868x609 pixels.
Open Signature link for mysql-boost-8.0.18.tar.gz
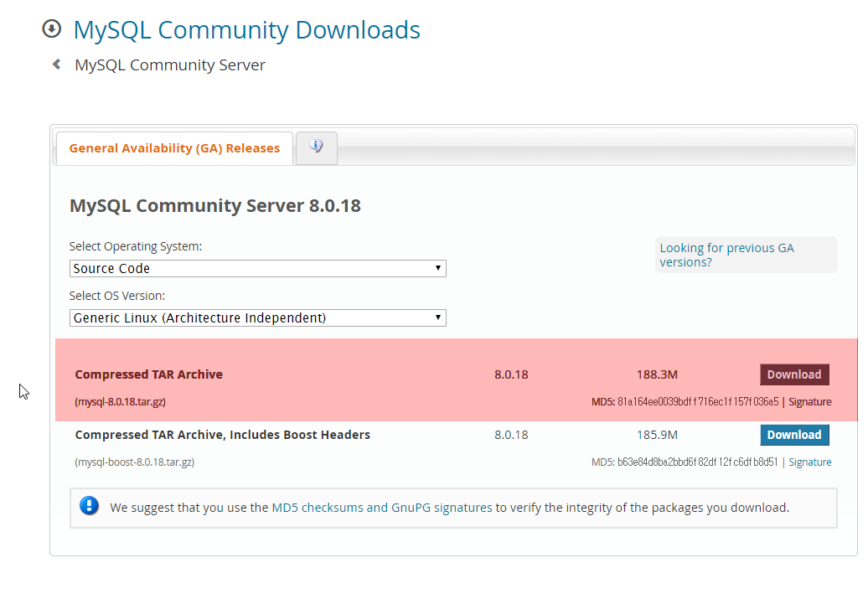click(x=810, y=462)
